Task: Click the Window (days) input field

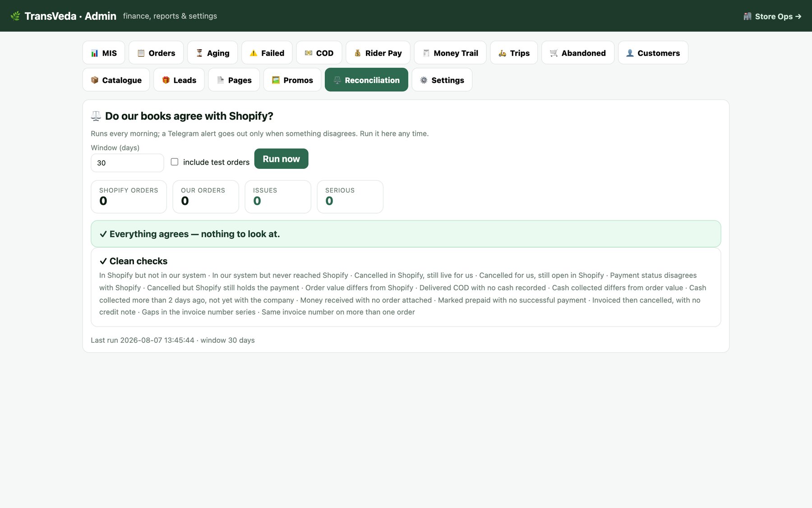Action: pyautogui.click(x=127, y=163)
